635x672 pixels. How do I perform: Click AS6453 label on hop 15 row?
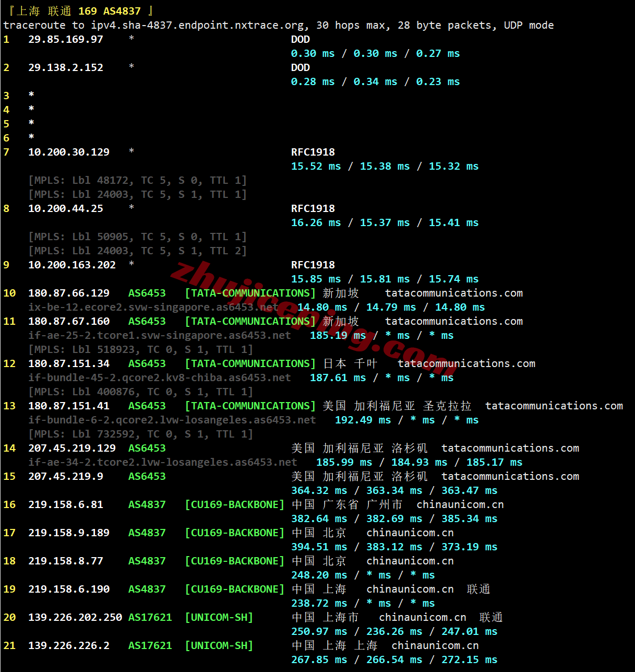[147, 476]
